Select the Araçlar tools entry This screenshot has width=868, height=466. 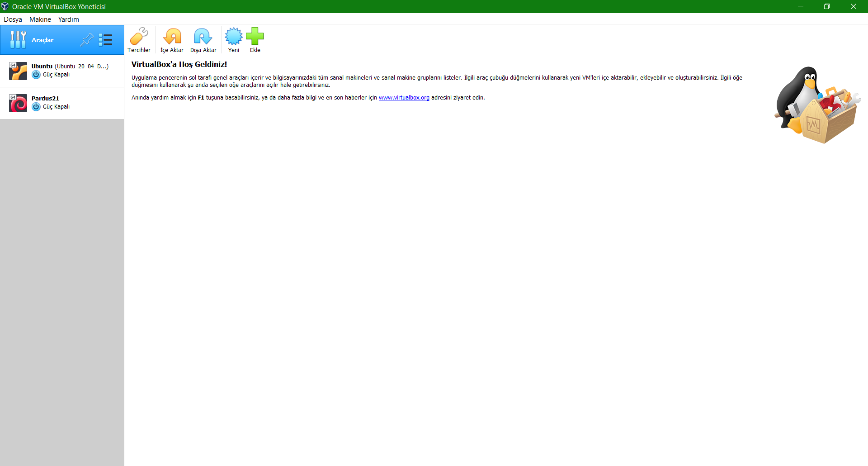[62, 40]
